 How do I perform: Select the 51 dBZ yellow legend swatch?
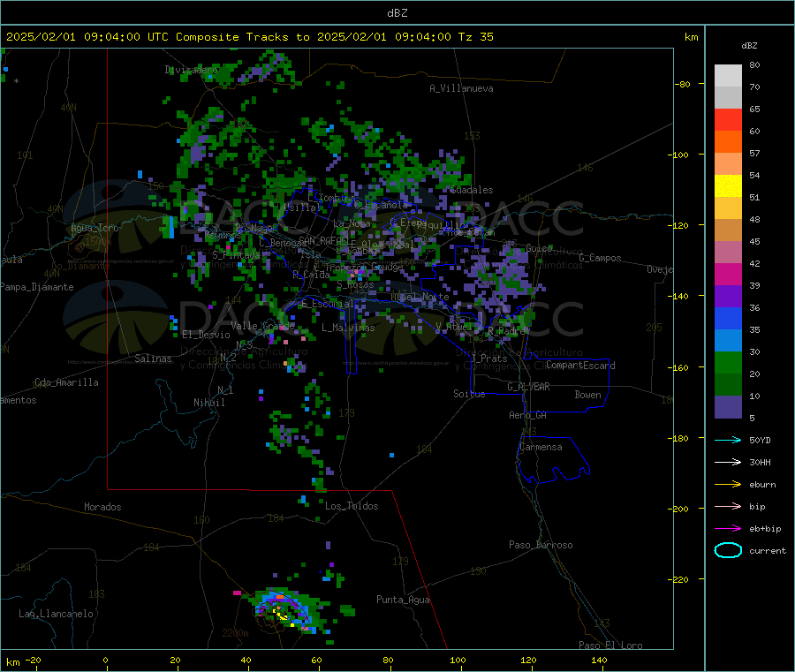point(728,186)
